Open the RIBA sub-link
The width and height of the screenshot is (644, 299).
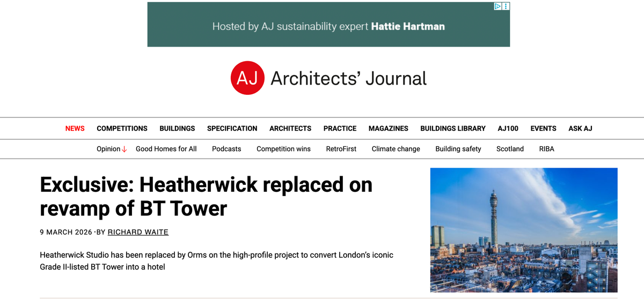pyautogui.click(x=547, y=149)
